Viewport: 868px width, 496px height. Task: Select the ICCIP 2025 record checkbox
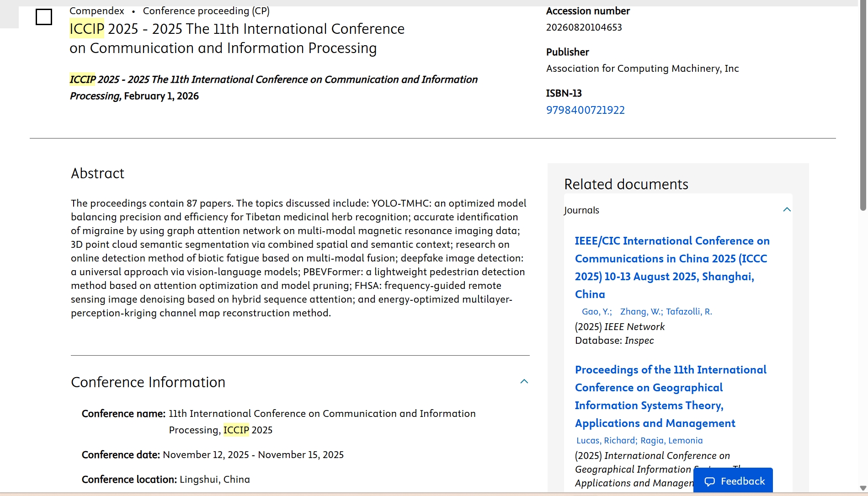pyautogui.click(x=44, y=17)
